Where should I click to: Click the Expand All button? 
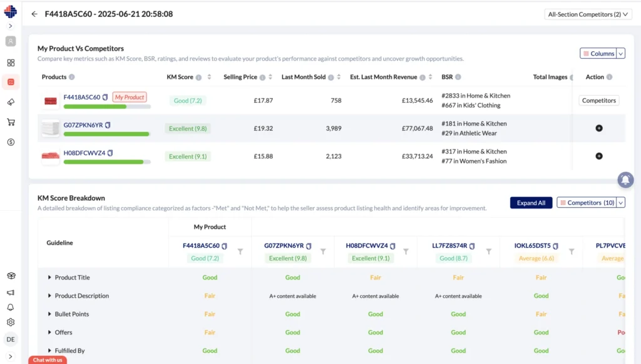point(531,203)
